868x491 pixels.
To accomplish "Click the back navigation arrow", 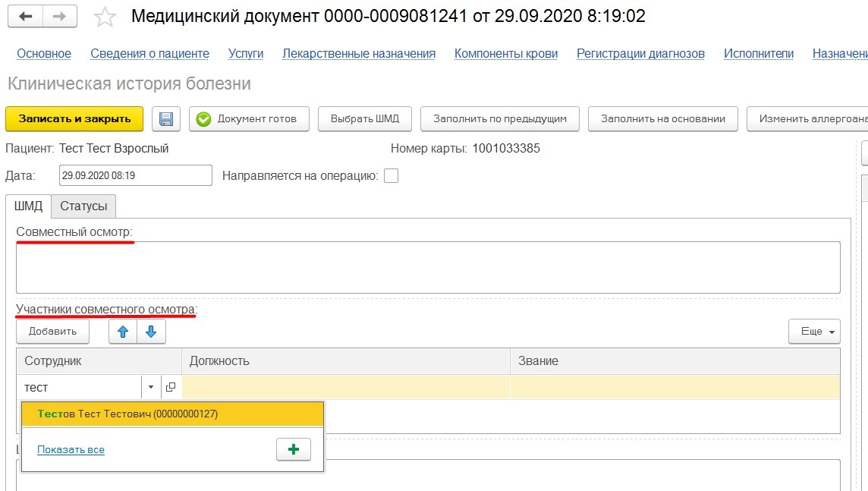I will (26, 17).
